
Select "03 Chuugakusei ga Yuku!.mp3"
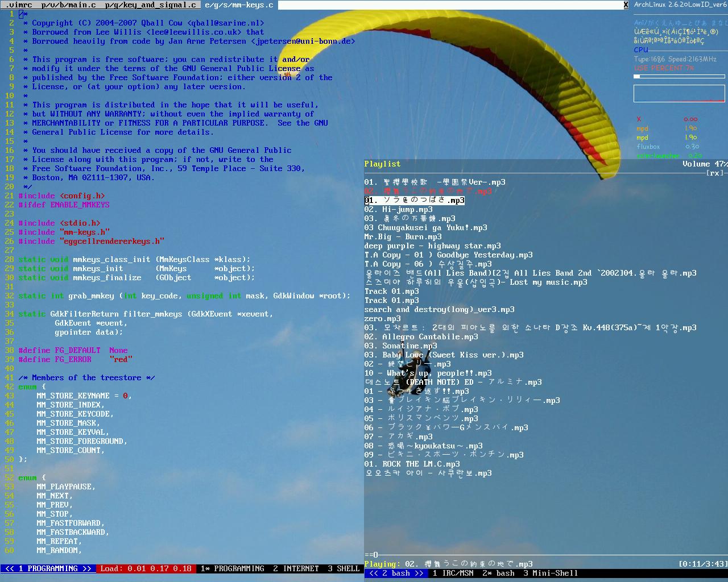tap(426, 227)
